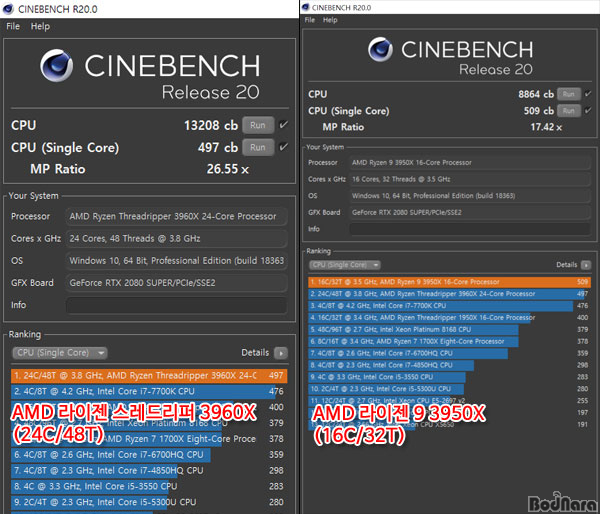Viewport: 600px width, 514px height.
Task: Select Threadripper 3960X ranking row in left window
Action: [x=149, y=375]
